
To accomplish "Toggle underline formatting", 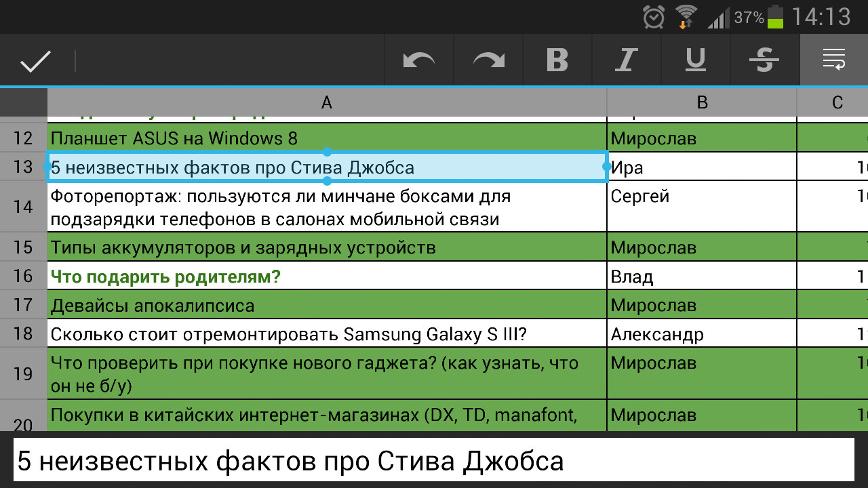I will pos(695,61).
